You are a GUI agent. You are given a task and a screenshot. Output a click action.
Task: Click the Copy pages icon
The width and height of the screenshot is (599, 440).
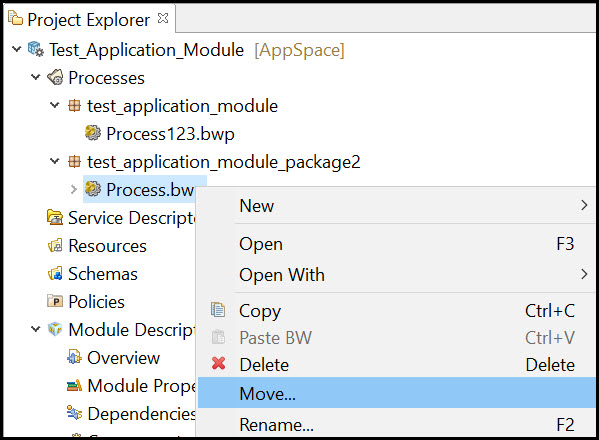click(x=218, y=310)
